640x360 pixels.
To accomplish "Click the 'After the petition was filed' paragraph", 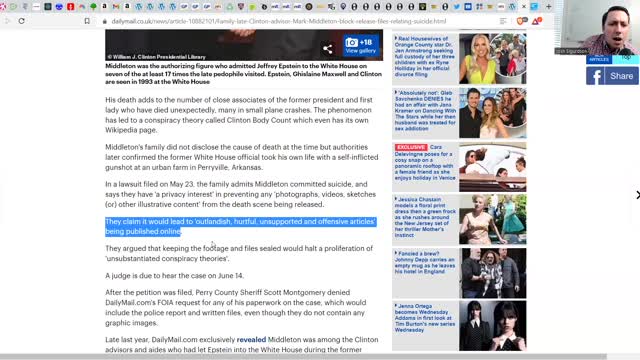I will click(236, 308).
